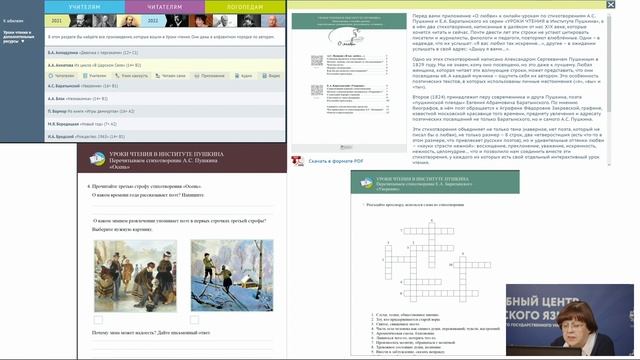Play the Аудио resource
Screen dimensions: 640x360
[x=243, y=76]
